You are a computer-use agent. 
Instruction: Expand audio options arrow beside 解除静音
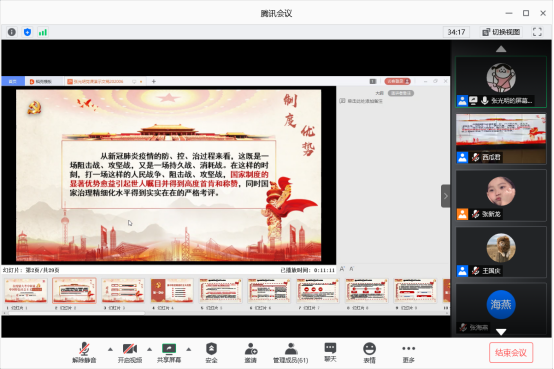click(110, 349)
